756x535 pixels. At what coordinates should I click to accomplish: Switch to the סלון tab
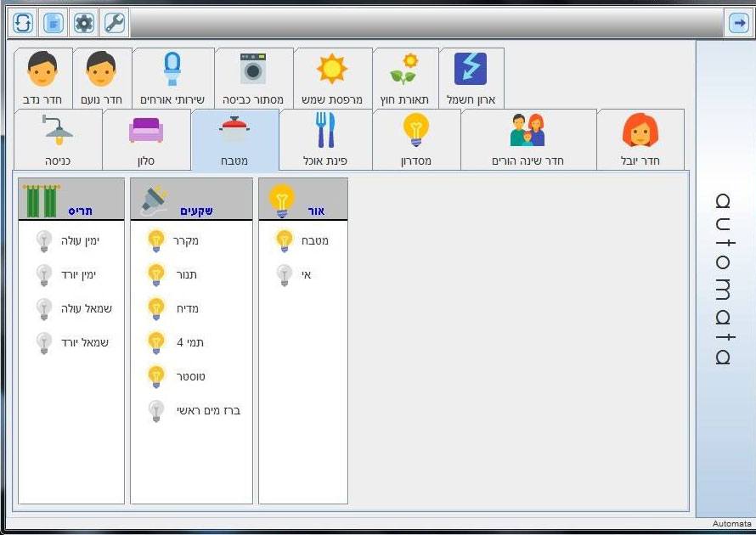[146, 140]
